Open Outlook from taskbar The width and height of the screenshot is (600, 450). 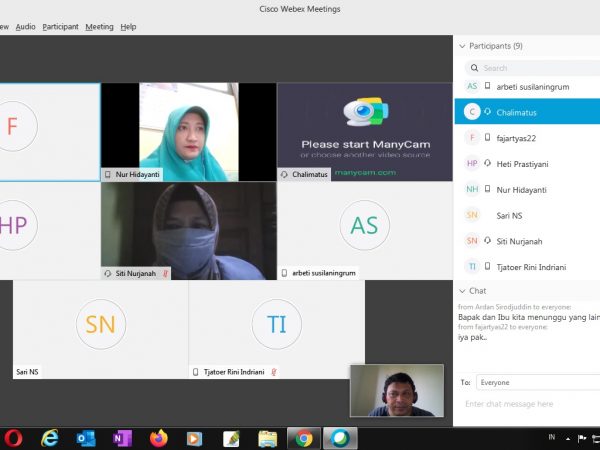[x=86, y=439]
